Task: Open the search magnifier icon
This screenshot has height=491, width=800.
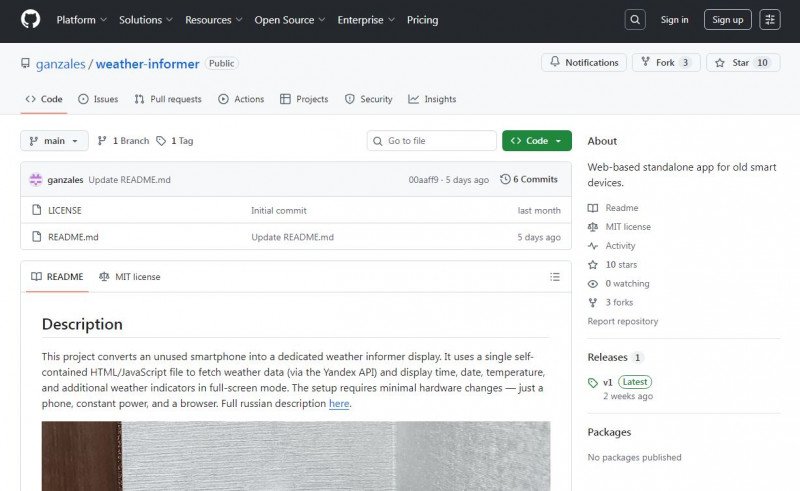Action: pyautogui.click(x=635, y=20)
